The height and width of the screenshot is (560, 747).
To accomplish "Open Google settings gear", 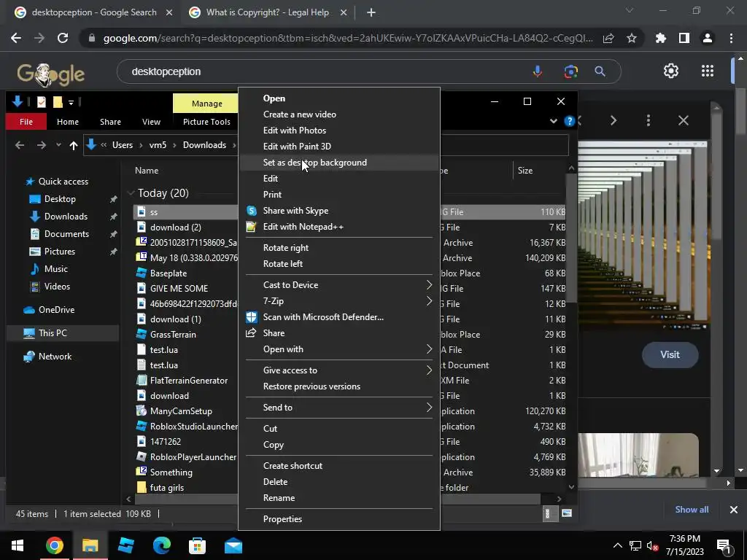I will click(671, 71).
